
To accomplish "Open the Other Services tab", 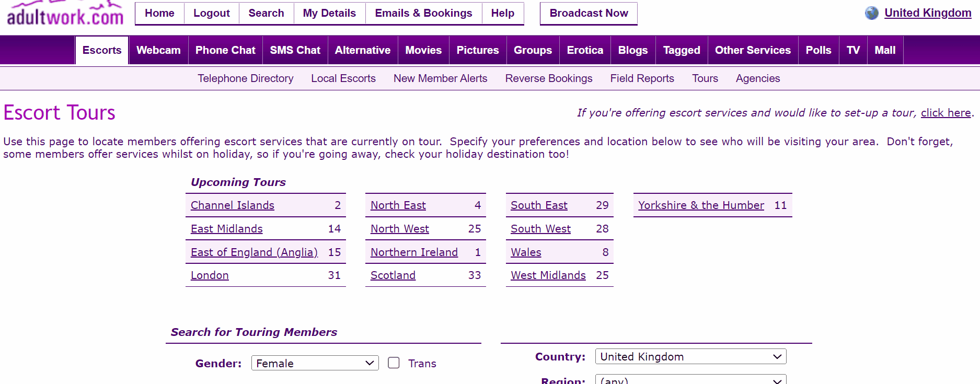I will click(753, 50).
